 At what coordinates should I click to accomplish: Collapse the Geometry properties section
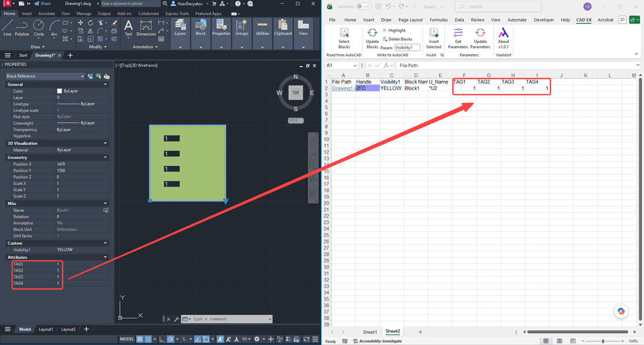(x=105, y=157)
